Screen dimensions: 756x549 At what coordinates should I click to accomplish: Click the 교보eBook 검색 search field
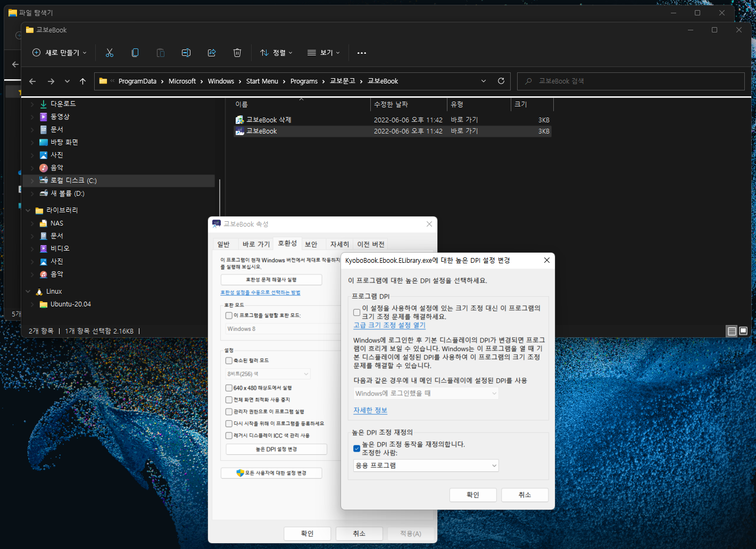click(x=630, y=81)
